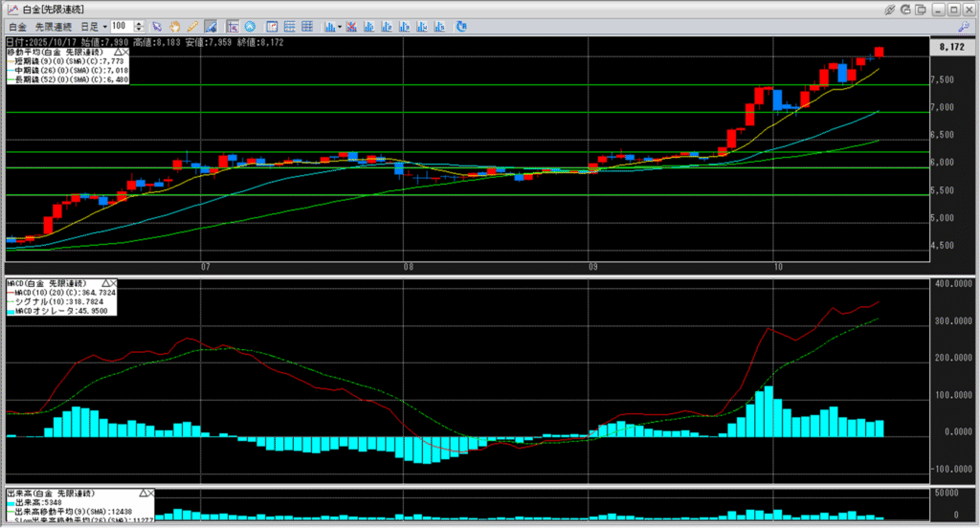Image resolution: width=980 pixels, height=528 pixels.
Task: Click the link chain icon in the title bar
Action: 889,10
